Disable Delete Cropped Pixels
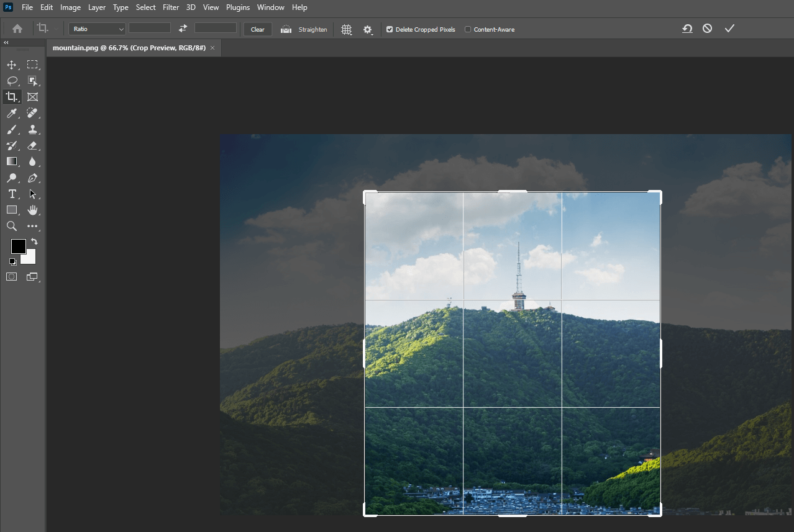This screenshot has width=794, height=532. [389, 29]
